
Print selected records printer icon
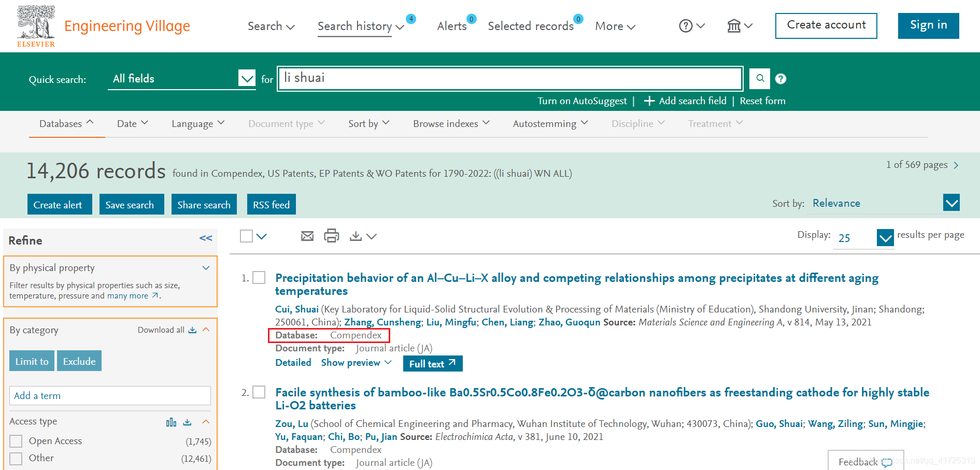(332, 236)
